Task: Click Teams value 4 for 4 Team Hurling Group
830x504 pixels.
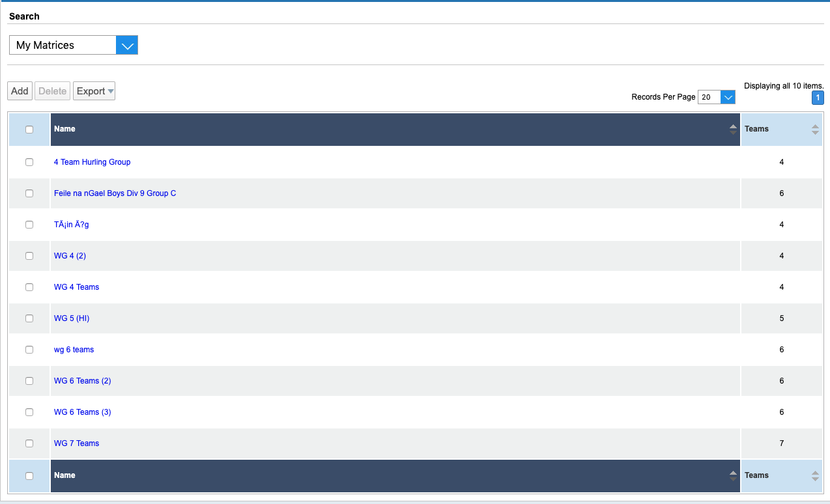Action: pos(782,162)
